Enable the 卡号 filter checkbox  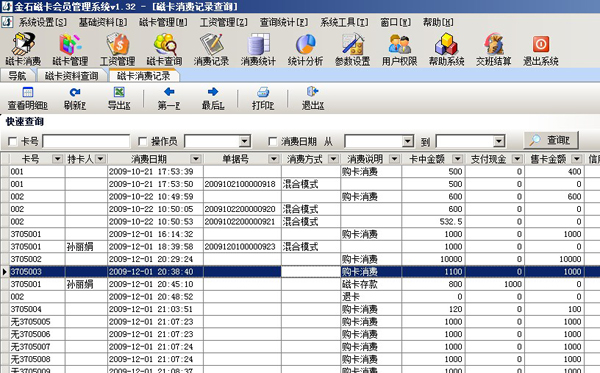coord(12,142)
